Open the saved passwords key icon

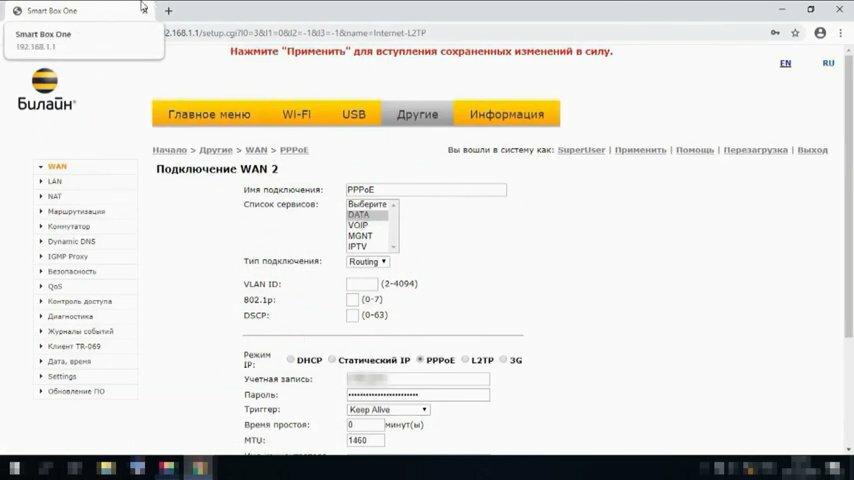tap(775, 33)
